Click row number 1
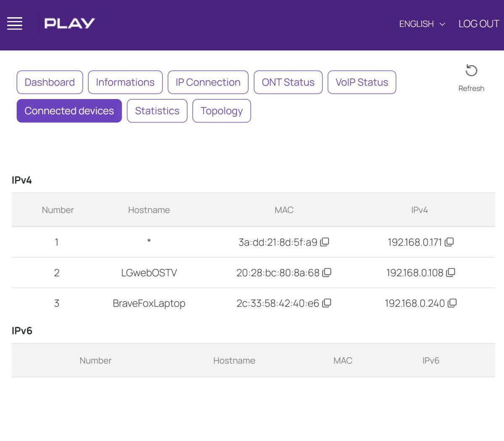Viewport: 504px width, 441px height. coord(57,242)
